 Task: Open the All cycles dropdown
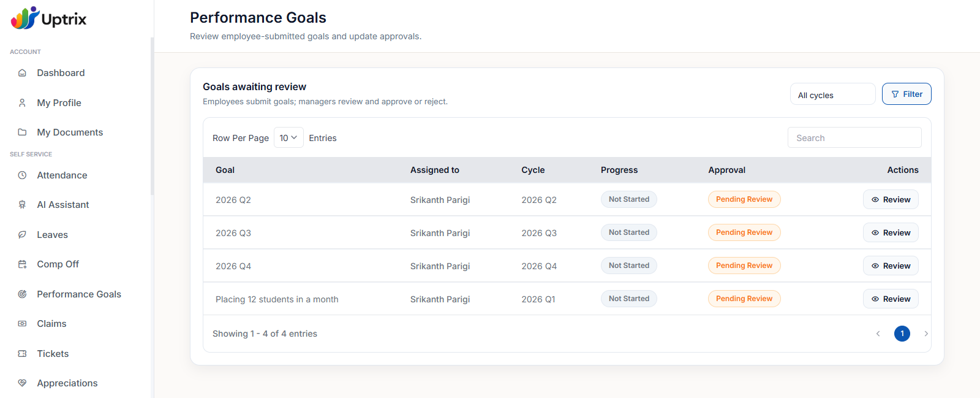point(832,94)
